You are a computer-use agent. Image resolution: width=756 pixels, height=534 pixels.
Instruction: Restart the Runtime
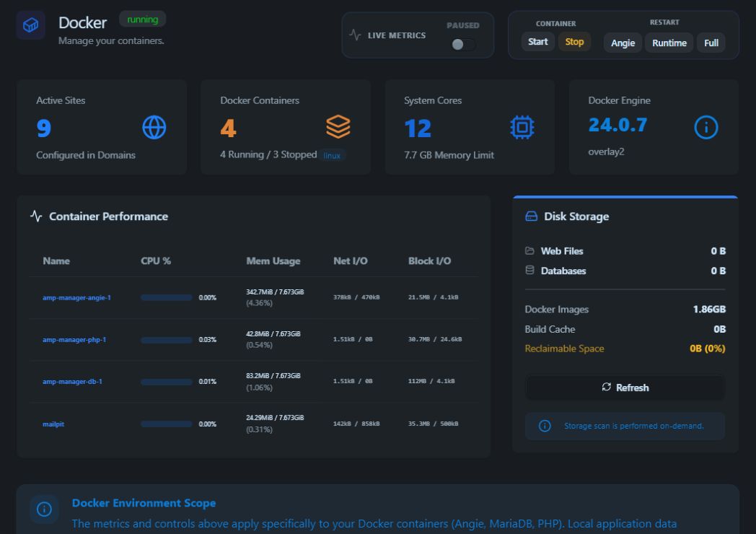669,43
